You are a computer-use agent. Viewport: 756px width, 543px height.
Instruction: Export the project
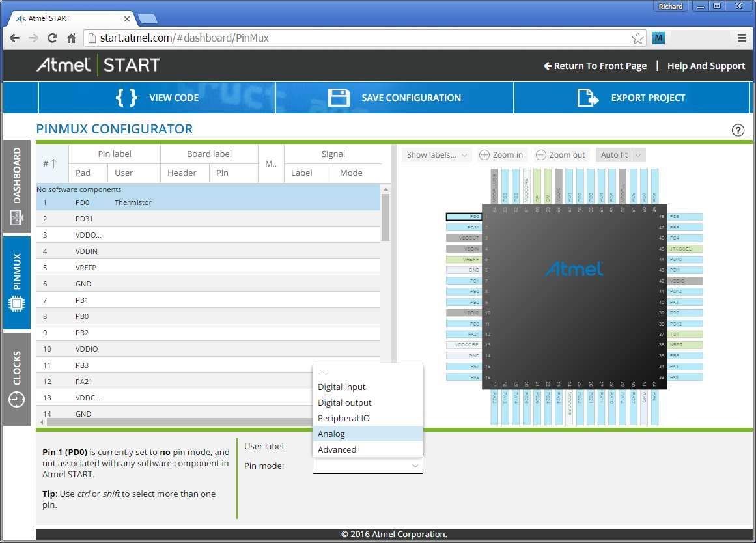[632, 98]
